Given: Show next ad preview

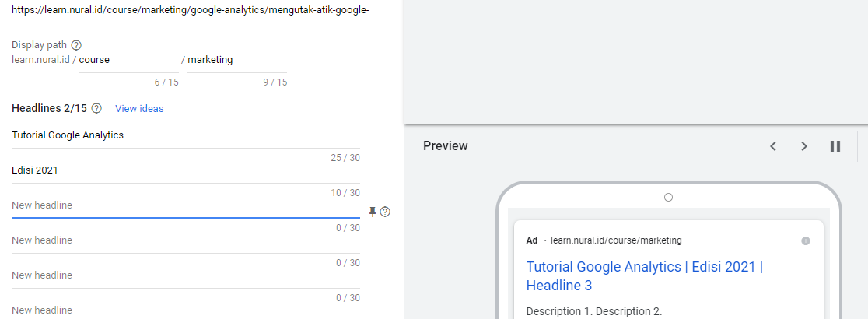Looking at the screenshot, I should click(804, 146).
